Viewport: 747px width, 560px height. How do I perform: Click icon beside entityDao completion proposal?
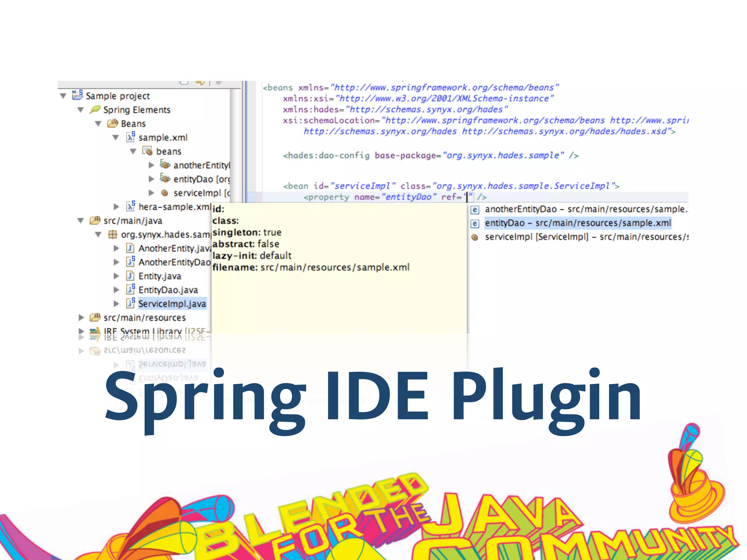pyautogui.click(x=475, y=223)
